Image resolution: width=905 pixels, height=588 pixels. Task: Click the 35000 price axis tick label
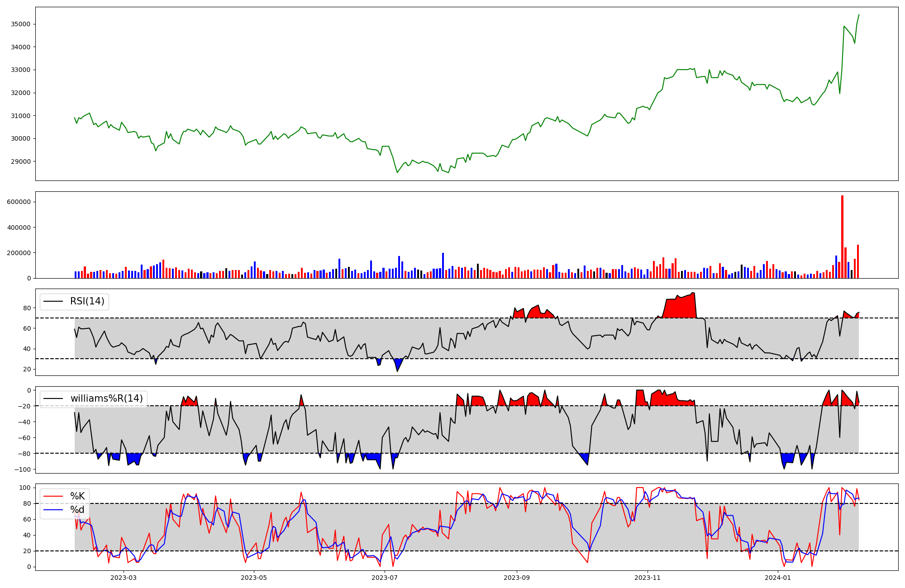[x=20, y=24]
